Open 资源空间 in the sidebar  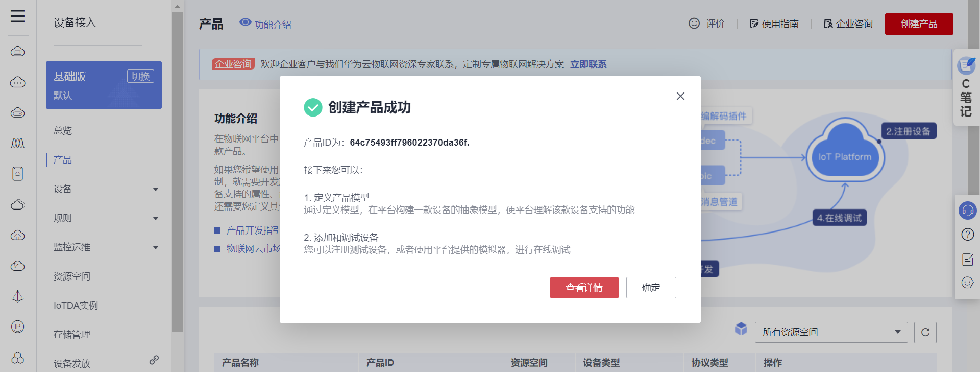72,276
